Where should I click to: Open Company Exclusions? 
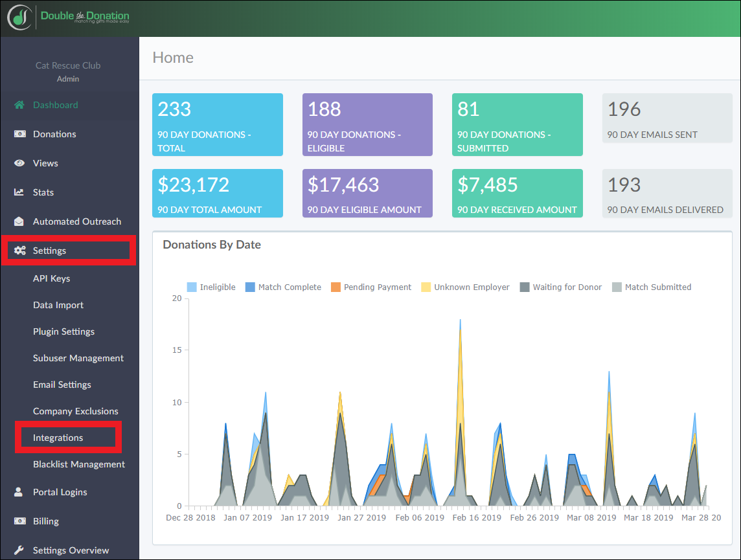pyautogui.click(x=76, y=411)
